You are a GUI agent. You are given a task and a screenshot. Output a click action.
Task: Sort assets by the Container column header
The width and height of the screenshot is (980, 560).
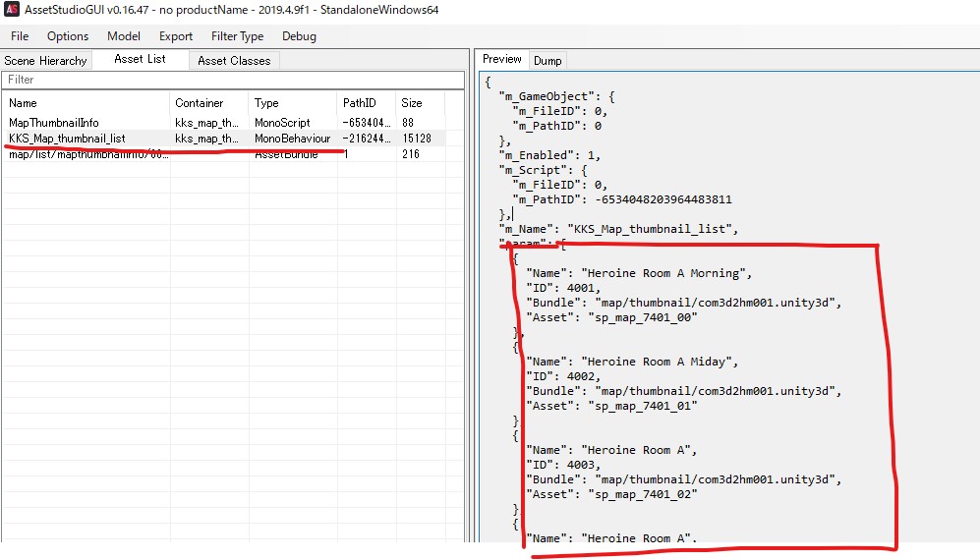click(x=208, y=103)
